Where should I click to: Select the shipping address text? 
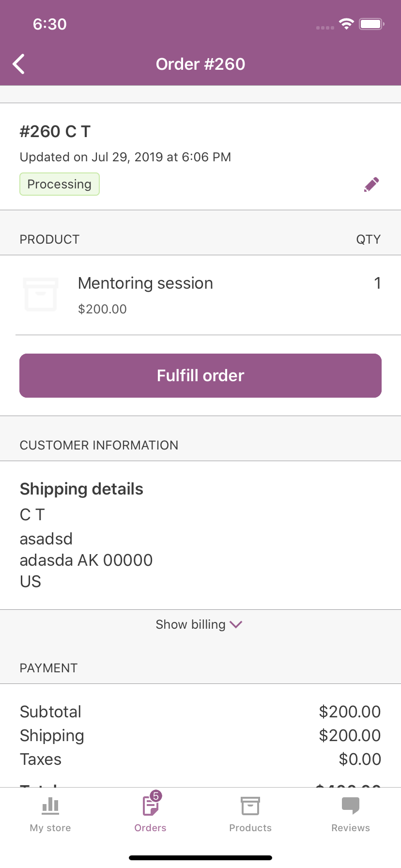pyautogui.click(x=86, y=550)
